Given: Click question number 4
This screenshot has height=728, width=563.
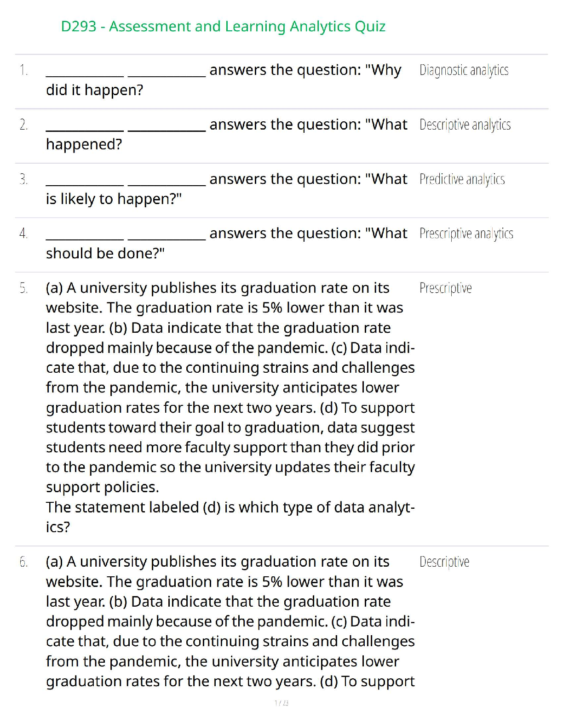Looking at the screenshot, I should click(23, 234).
